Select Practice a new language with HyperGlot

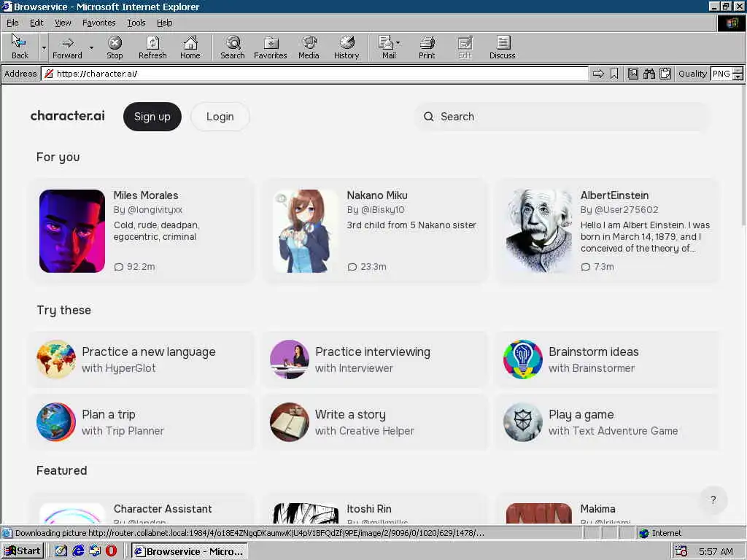click(x=142, y=359)
